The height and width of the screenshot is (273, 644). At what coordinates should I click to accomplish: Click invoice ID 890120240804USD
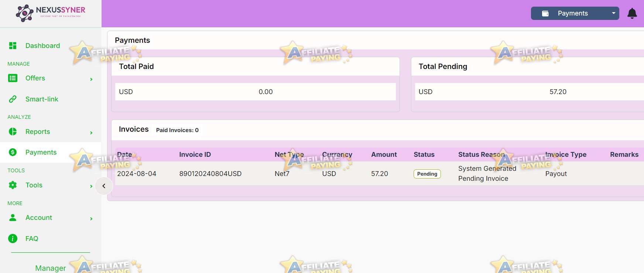pos(210,173)
